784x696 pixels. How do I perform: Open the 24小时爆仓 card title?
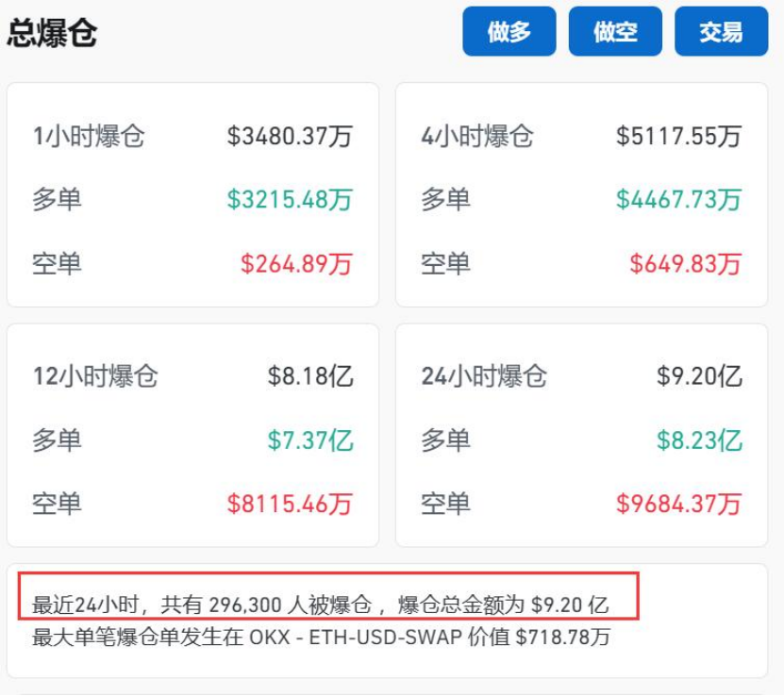click(x=484, y=375)
